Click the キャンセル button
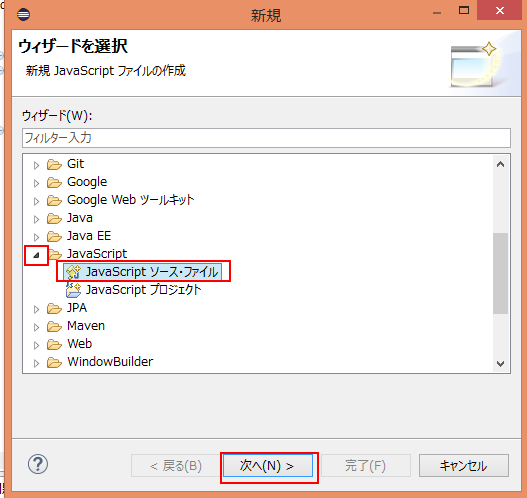Image resolution: width=527 pixels, height=498 pixels. [x=464, y=466]
